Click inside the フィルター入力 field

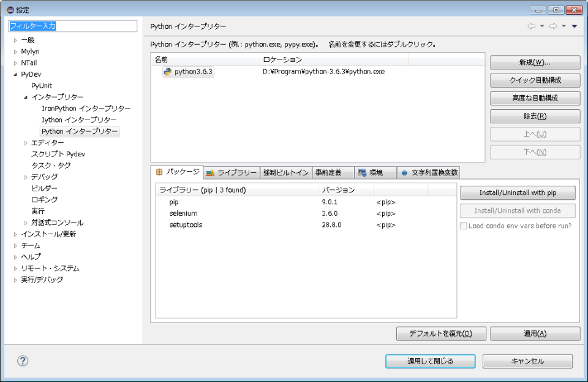73,26
